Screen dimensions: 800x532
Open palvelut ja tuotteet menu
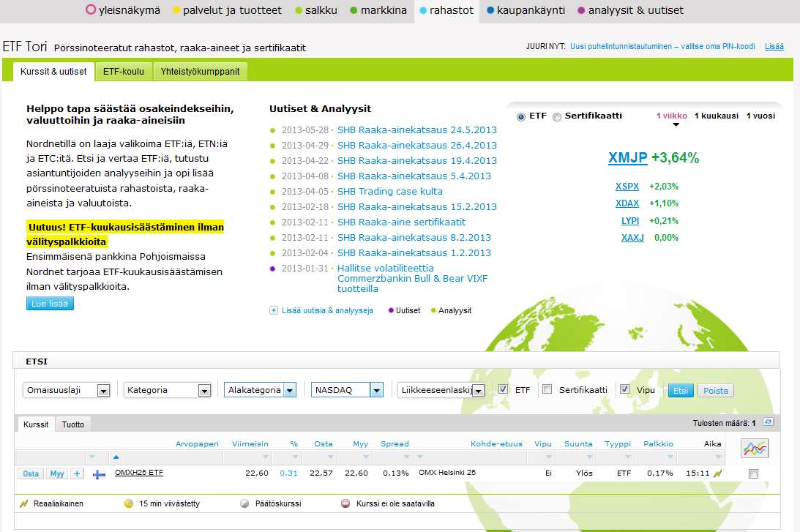click(x=228, y=10)
